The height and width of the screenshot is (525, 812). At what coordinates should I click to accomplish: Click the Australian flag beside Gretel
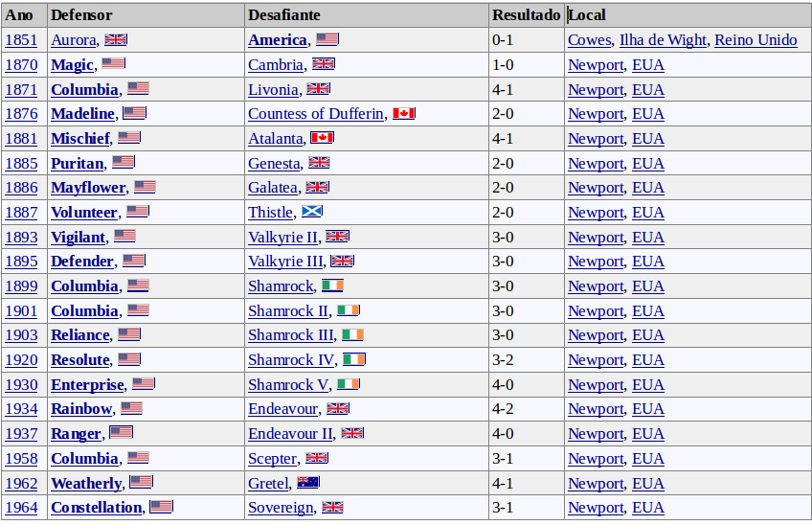pyautogui.click(x=308, y=483)
